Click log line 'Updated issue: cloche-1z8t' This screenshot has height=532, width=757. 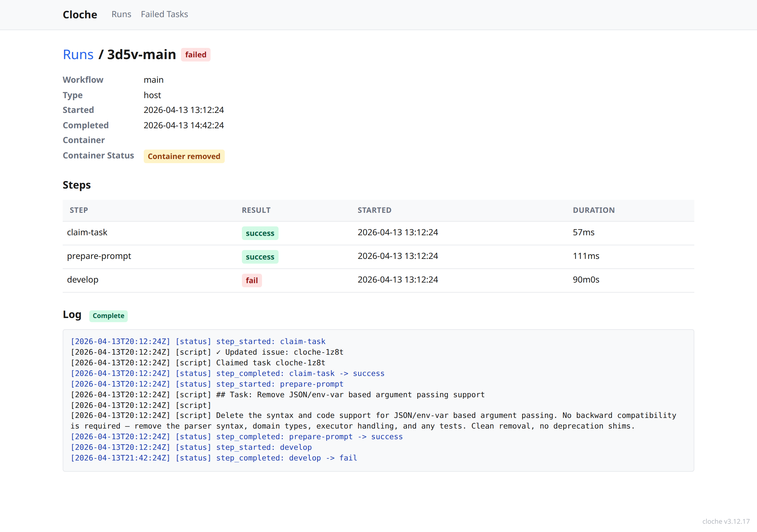point(207,352)
